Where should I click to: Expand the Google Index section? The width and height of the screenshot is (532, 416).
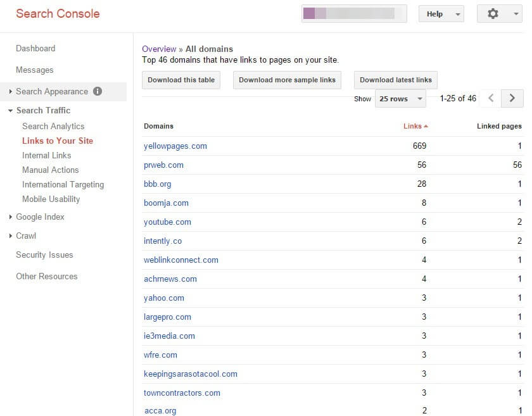point(11,217)
